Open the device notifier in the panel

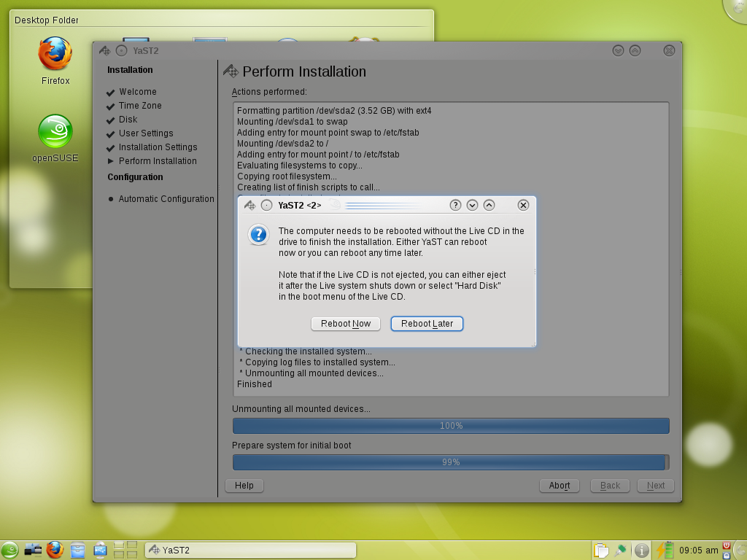100,551
